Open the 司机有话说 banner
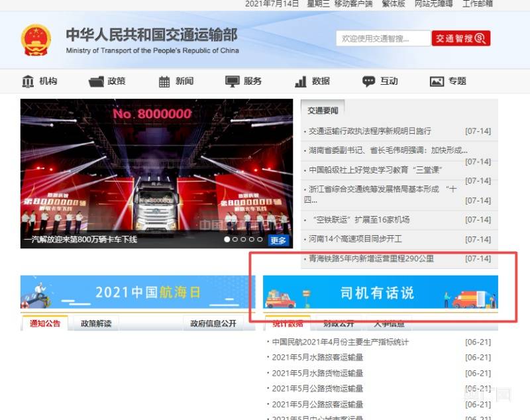The image size is (530, 420). coord(380,293)
